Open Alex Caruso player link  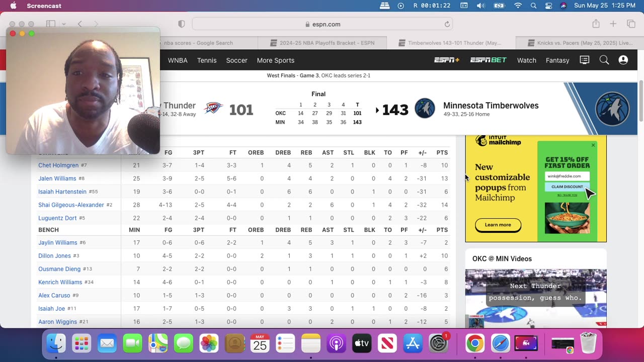pos(54,296)
